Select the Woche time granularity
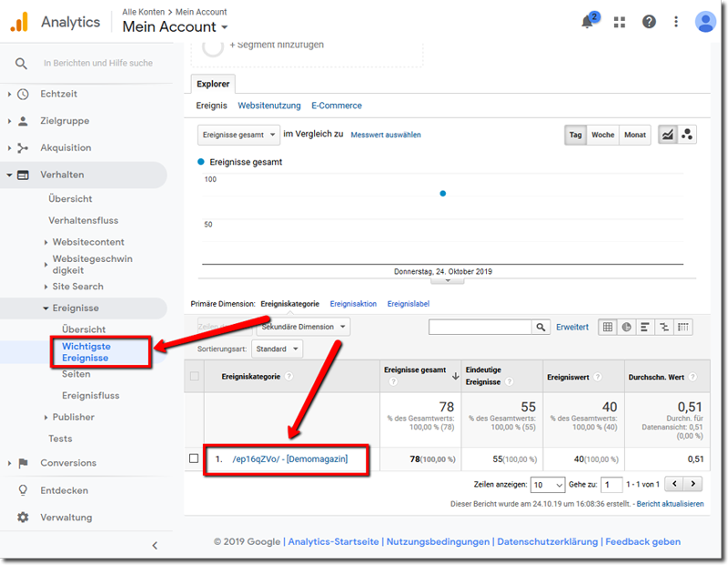 pyautogui.click(x=602, y=135)
